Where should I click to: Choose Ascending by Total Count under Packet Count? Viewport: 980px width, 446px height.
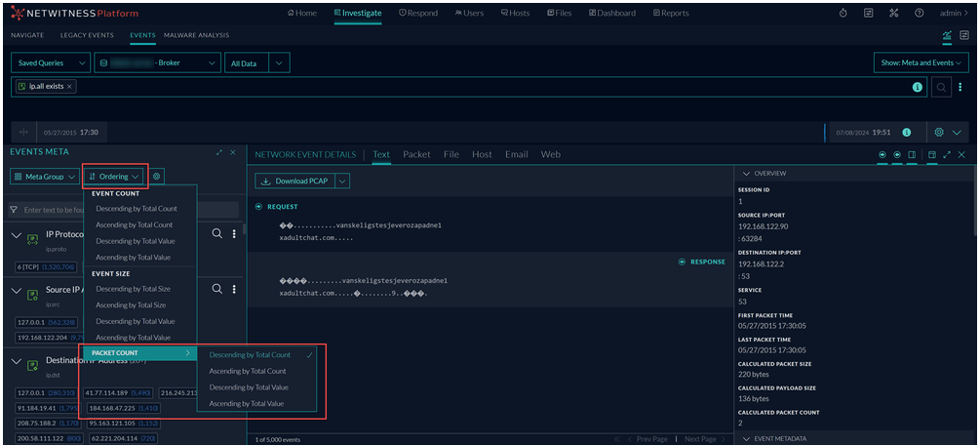(248, 371)
